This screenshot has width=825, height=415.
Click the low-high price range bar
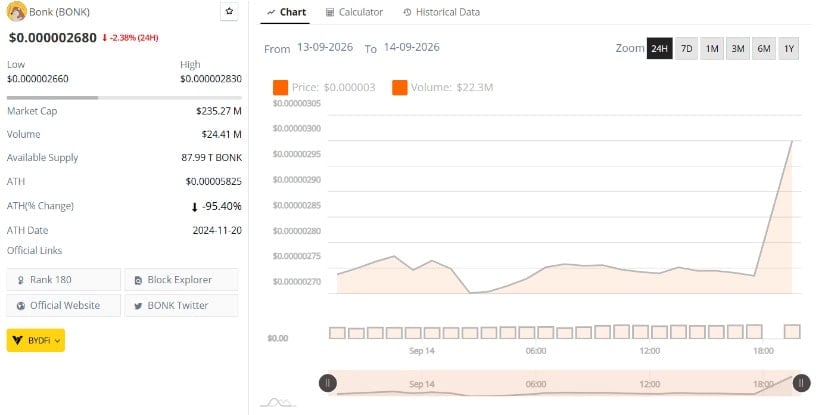pyautogui.click(x=124, y=98)
